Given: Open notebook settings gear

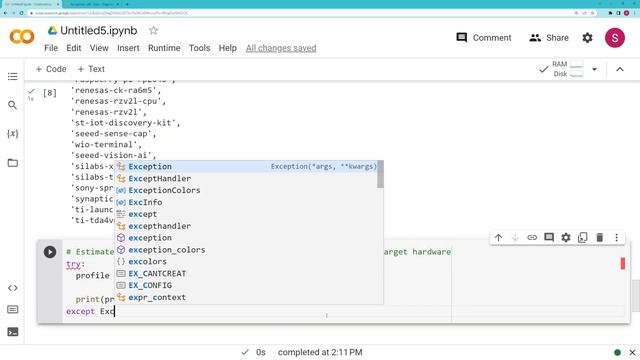Looking at the screenshot, I should coord(587,38).
